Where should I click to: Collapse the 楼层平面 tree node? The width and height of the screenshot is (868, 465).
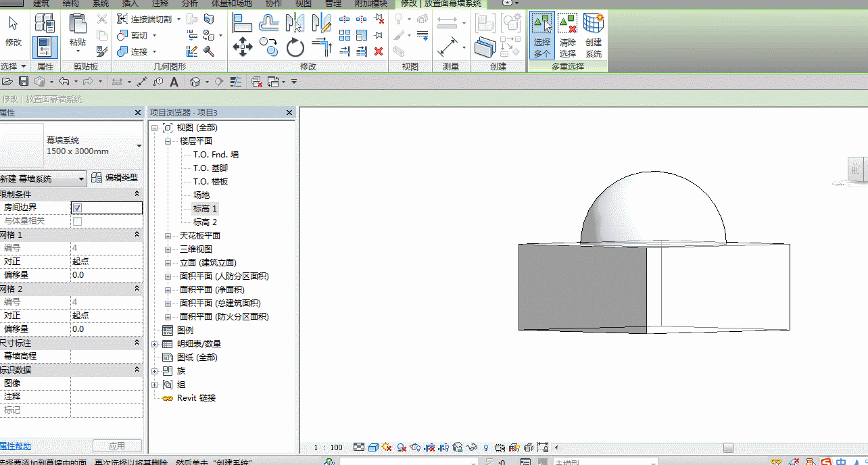click(168, 141)
